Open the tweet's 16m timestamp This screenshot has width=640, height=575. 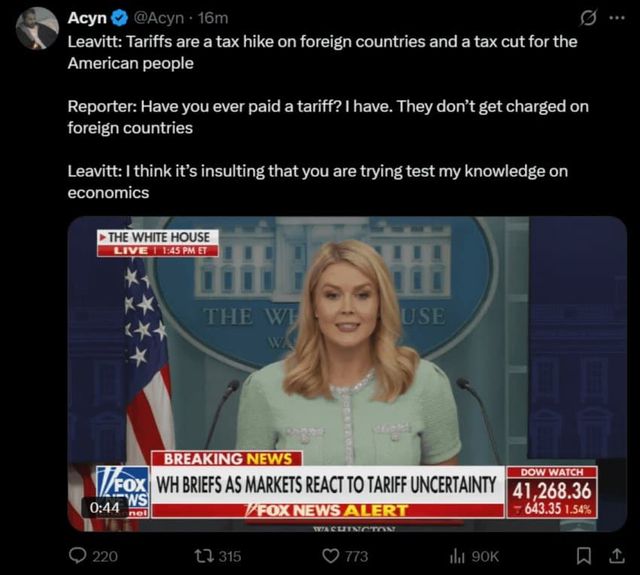[x=213, y=18]
